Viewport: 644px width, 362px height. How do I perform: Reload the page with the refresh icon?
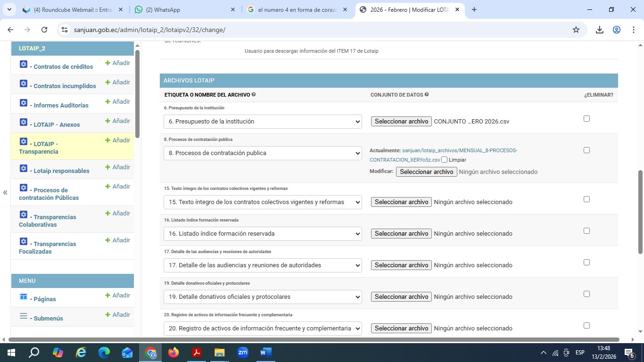44,30
